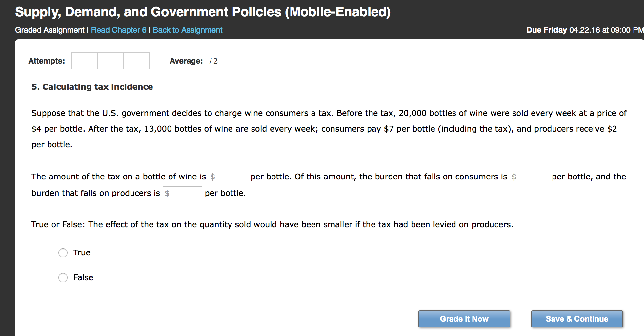The width and height of the screenshot is (644, 336).
Task: Select the True radio button
Action: 63,253
